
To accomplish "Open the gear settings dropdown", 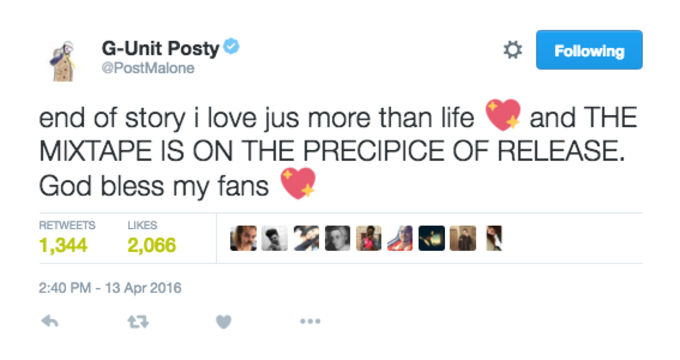I will [513, 50].
